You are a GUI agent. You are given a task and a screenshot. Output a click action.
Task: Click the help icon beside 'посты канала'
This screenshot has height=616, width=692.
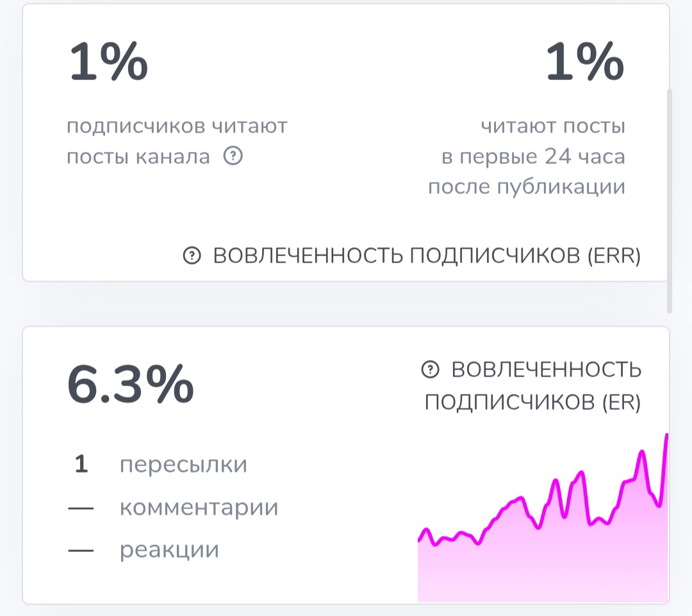233,157
